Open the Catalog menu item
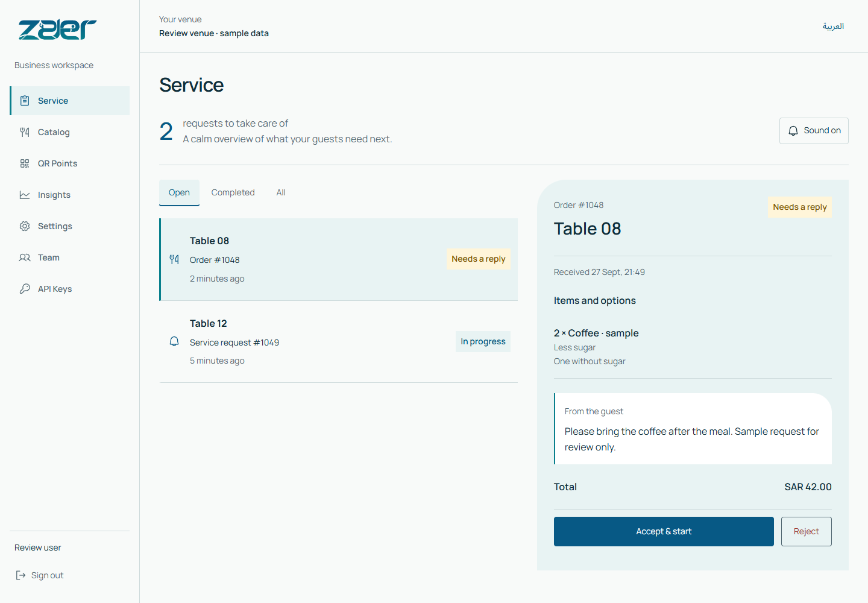Viewport: 868px width, 603px height. [x=70, y=132]
